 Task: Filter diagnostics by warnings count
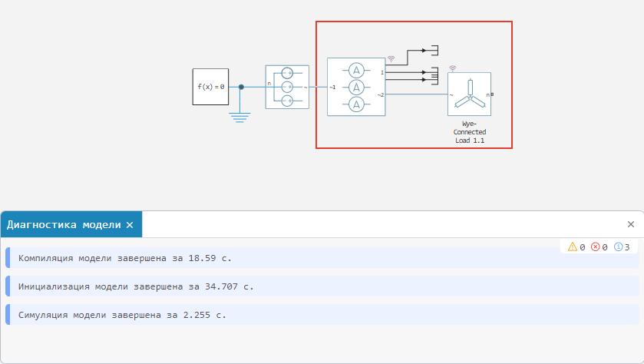576,247
